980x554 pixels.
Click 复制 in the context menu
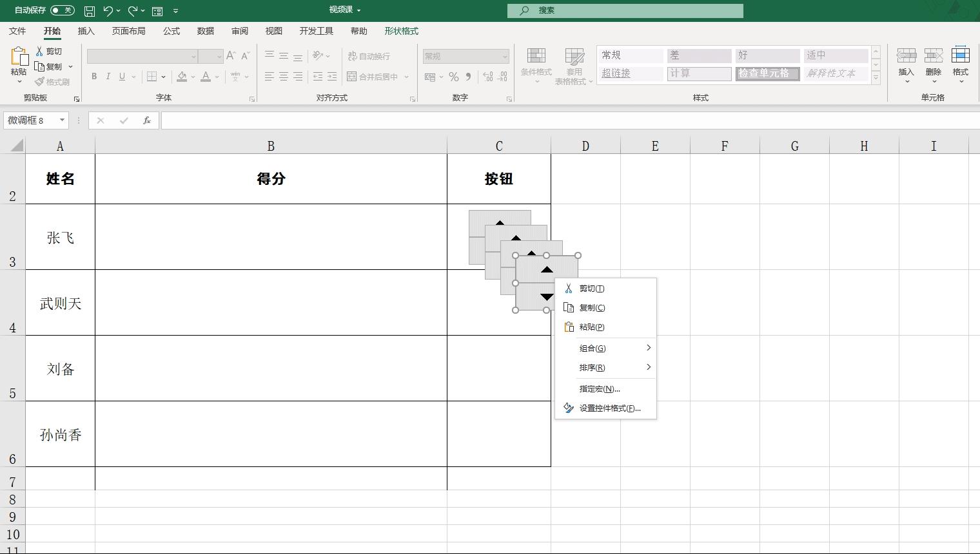(590, 307)
